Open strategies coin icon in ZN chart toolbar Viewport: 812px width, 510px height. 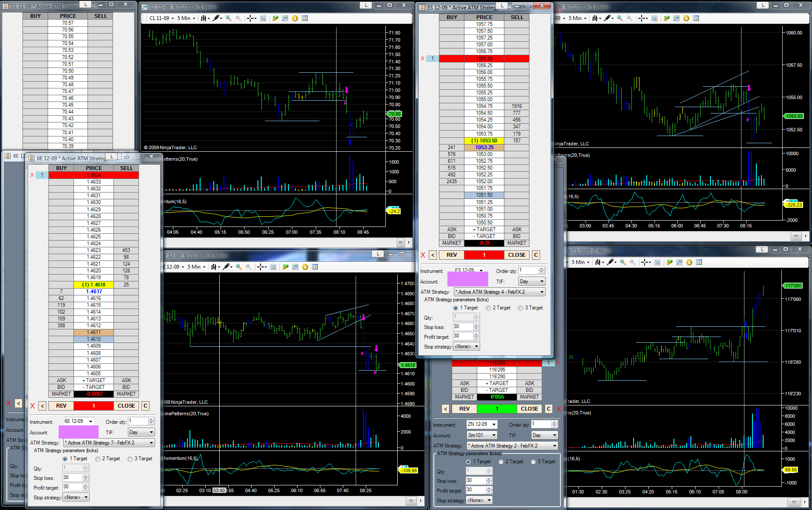coord(689,262)
